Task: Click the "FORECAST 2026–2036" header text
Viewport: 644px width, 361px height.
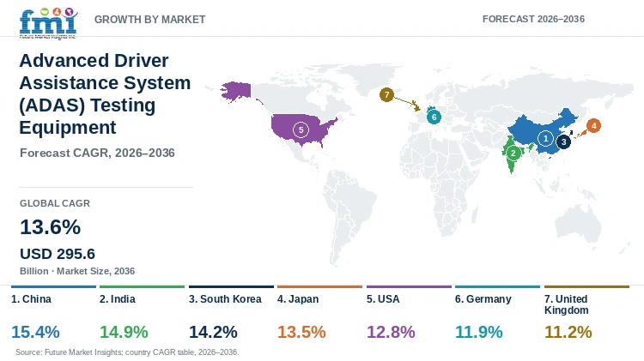Action: 533,19
